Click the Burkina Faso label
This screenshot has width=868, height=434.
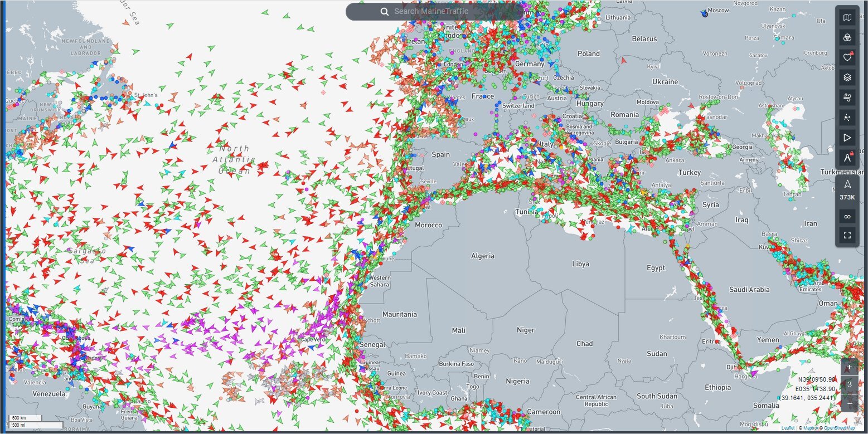click(457, 364)
